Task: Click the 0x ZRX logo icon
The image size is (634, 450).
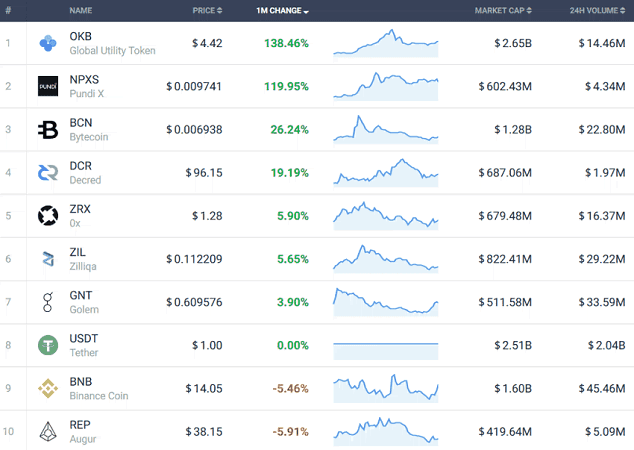Action: 47,215
